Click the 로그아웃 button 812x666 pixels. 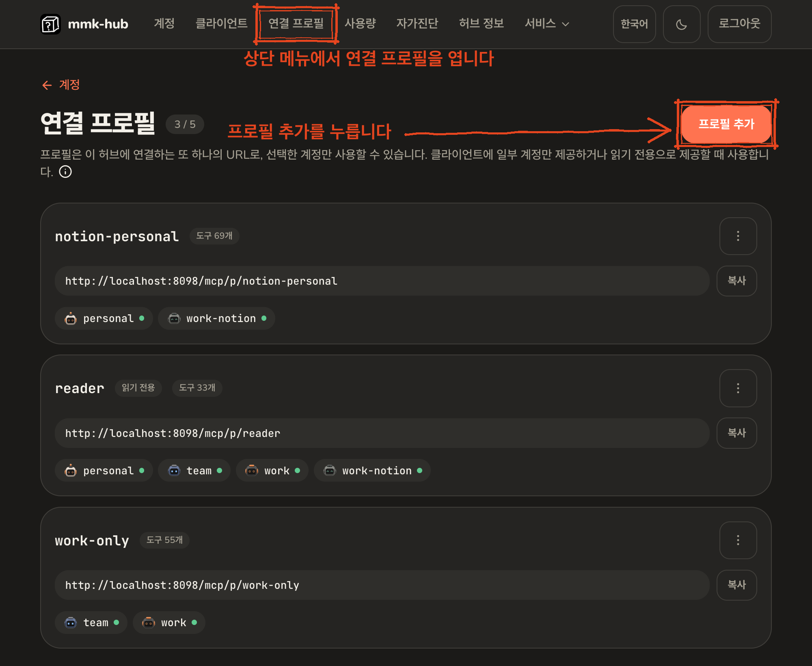coord(740,24)
